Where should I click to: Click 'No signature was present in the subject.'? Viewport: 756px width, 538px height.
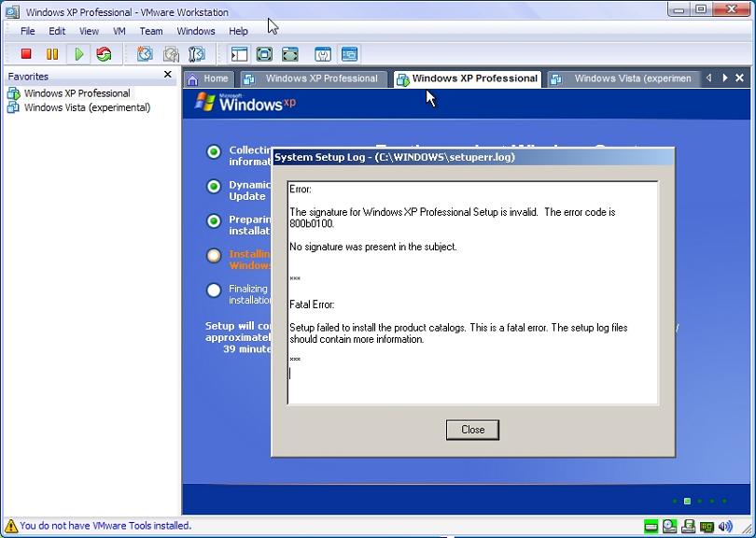pos(372,247)
